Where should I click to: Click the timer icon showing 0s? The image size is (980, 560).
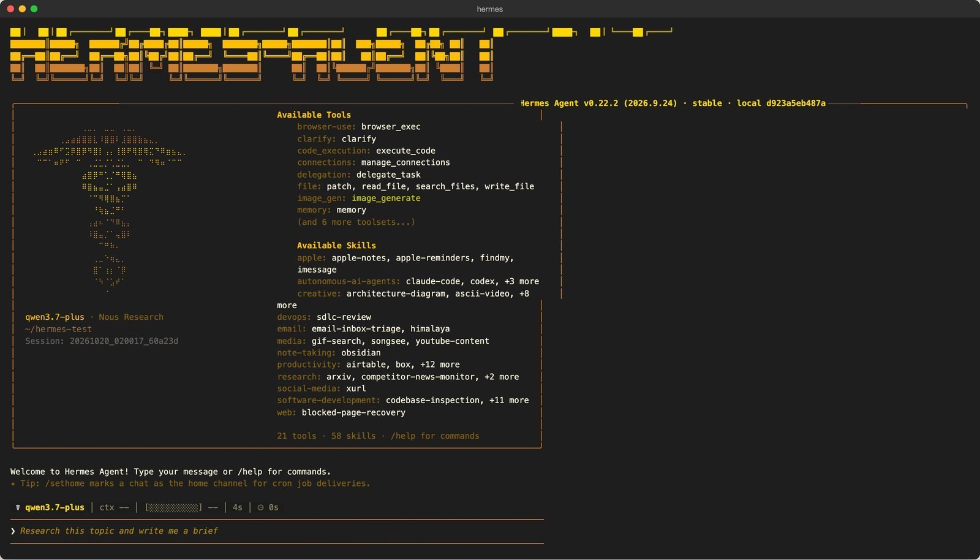[x=260, y=507]
